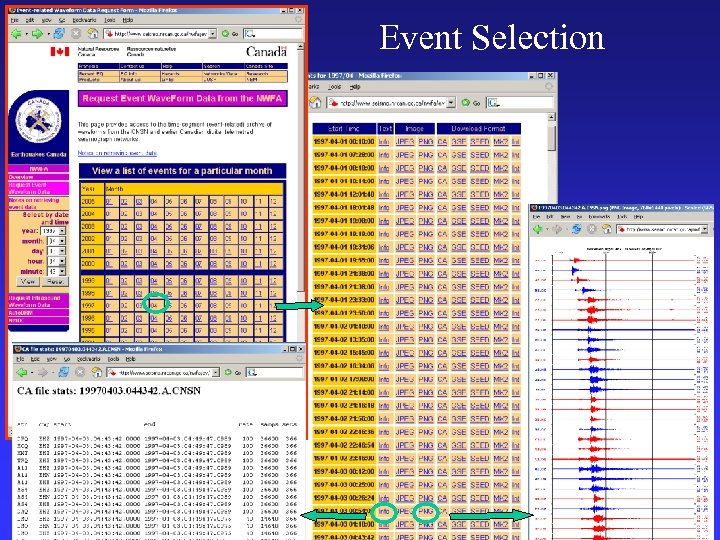Click the Earthquakes Canada round logo
Image resolution: width=720 pixels, height=540 pixels.
coord(39,120)
